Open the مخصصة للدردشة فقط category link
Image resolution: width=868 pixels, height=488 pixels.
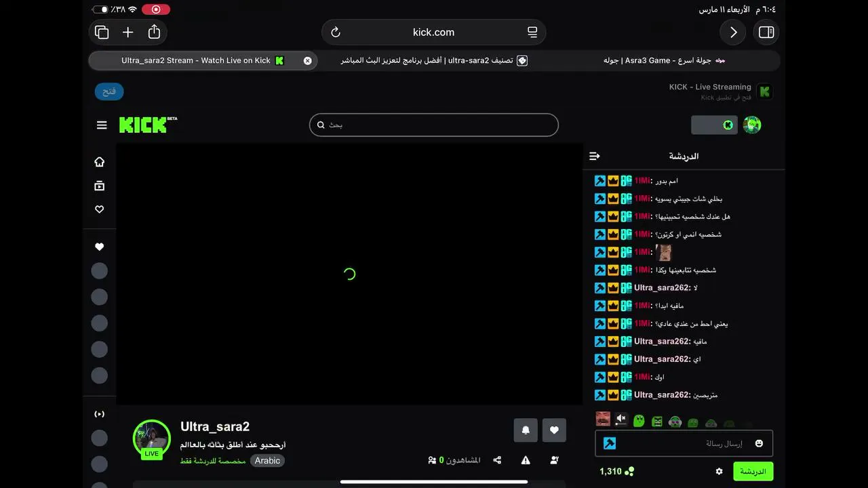coord(213,461)
